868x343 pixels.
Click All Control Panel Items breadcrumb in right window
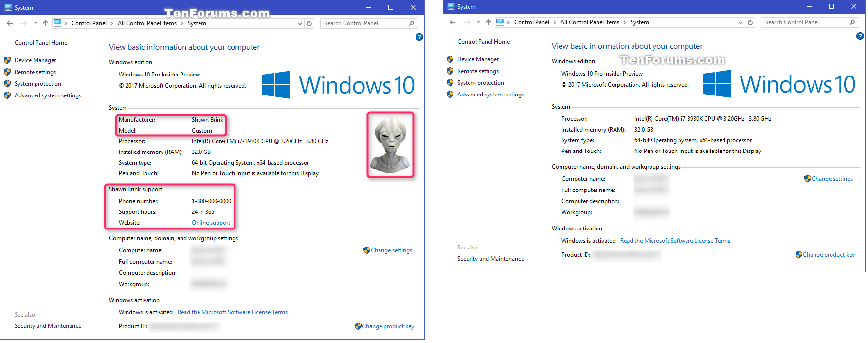[x=590, y=22]
